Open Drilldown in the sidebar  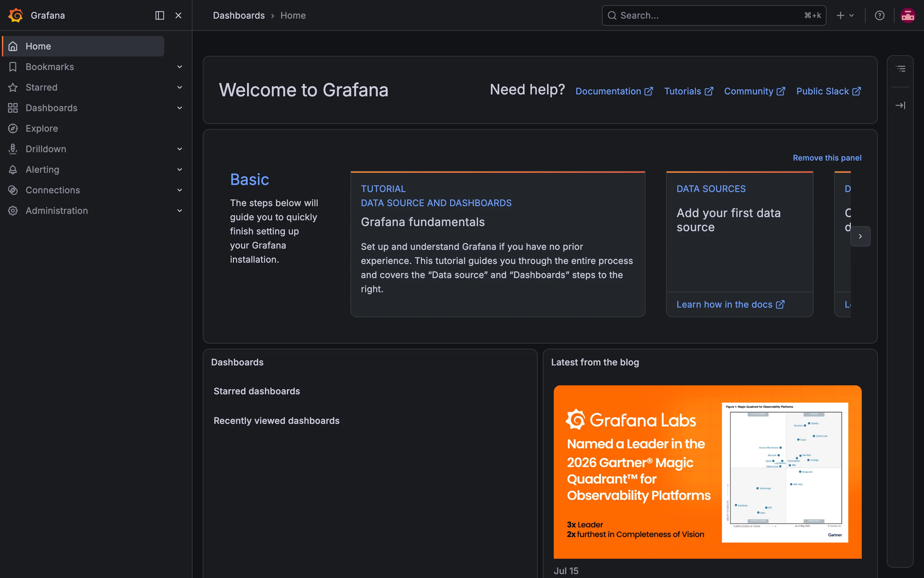click(x=46, y=149)
